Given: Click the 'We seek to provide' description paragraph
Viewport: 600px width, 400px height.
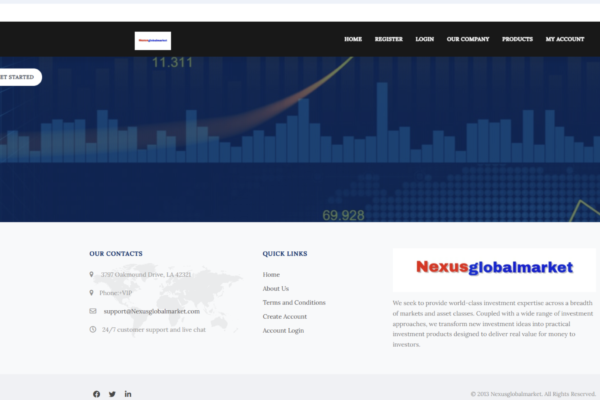Looking at the screenshot, I should [493, 323].
